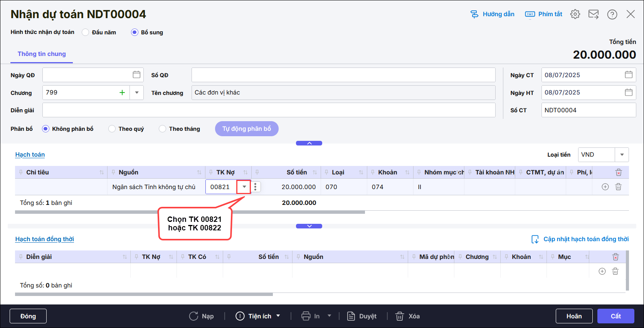Click the Cất save button
This screenshot has height=328, width=644.
615,316
